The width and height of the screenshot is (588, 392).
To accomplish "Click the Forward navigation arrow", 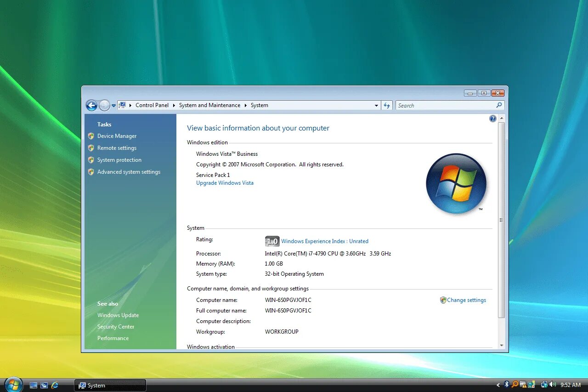I will click(x=104, y=105).
